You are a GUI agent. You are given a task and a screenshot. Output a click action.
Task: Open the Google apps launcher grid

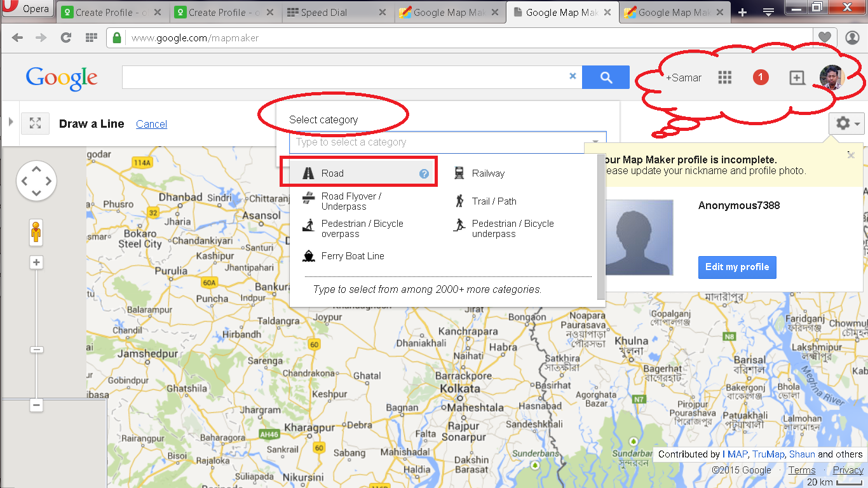pyautogui.click(x=724, y=77)
